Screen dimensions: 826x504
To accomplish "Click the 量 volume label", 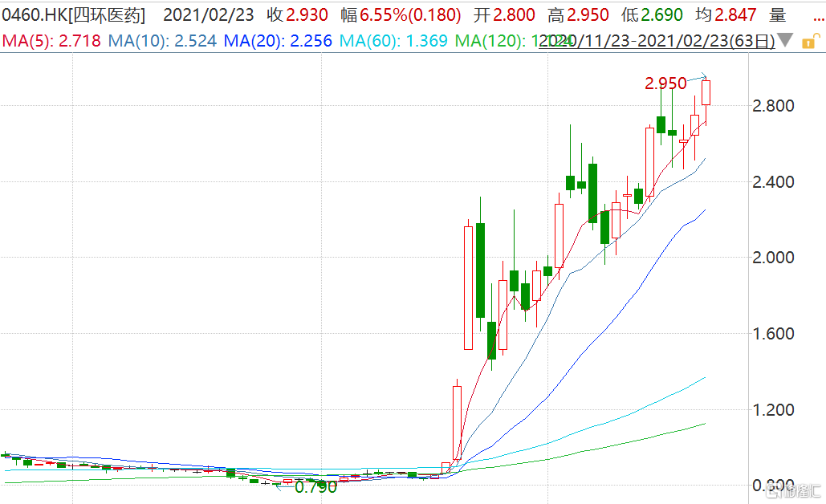I will (778, 14).
